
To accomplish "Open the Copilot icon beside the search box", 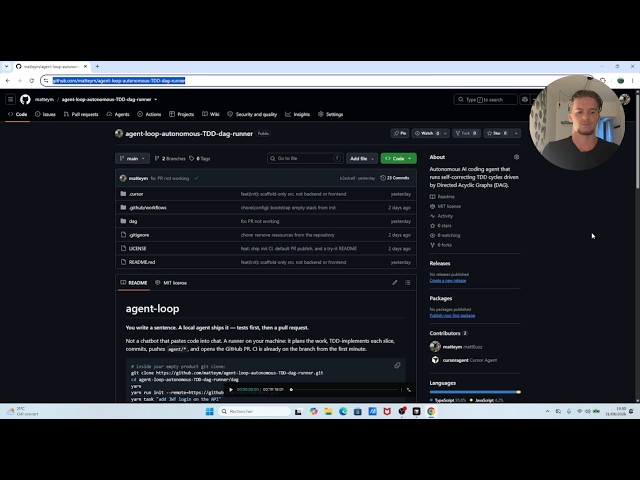I will tap(525, 99).
